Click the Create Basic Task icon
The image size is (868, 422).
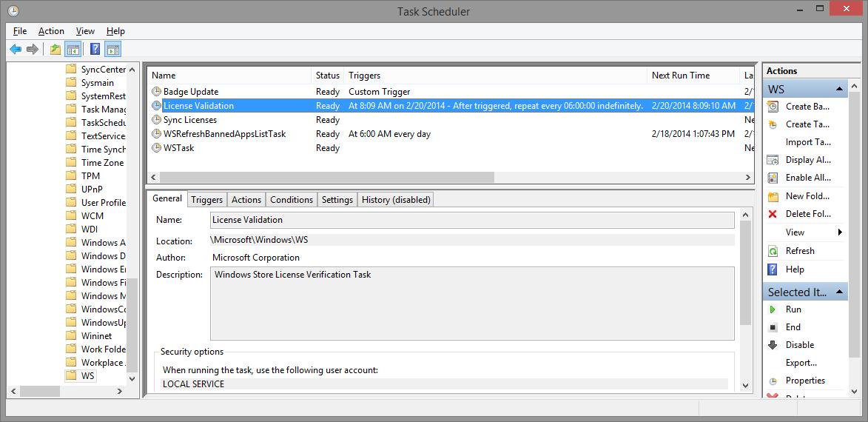pyautogui.click(x=773, y=107)
